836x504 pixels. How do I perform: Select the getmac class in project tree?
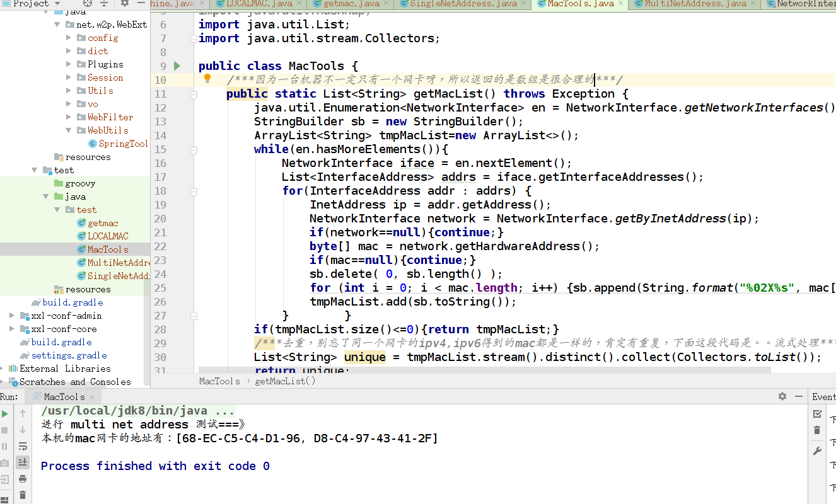point(103,223)
